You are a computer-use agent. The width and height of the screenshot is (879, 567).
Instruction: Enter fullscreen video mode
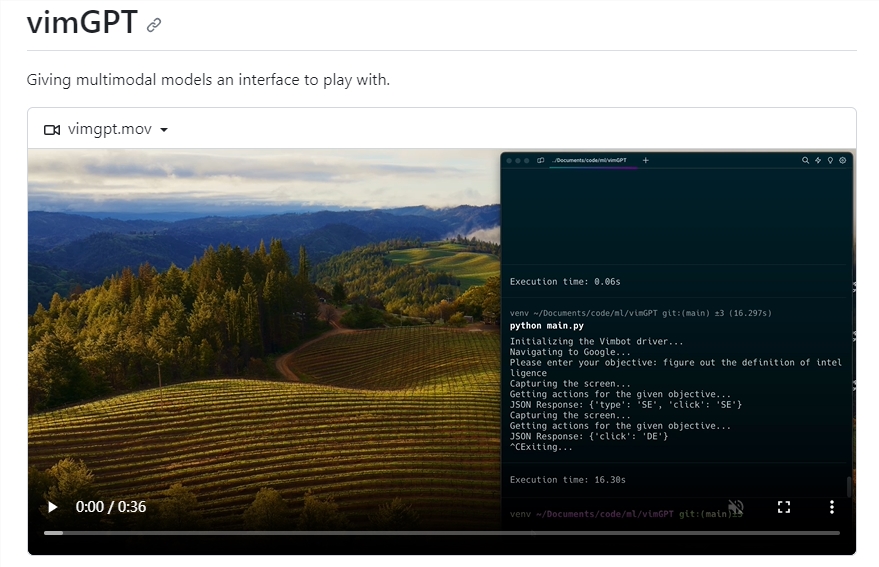[784, 507]
